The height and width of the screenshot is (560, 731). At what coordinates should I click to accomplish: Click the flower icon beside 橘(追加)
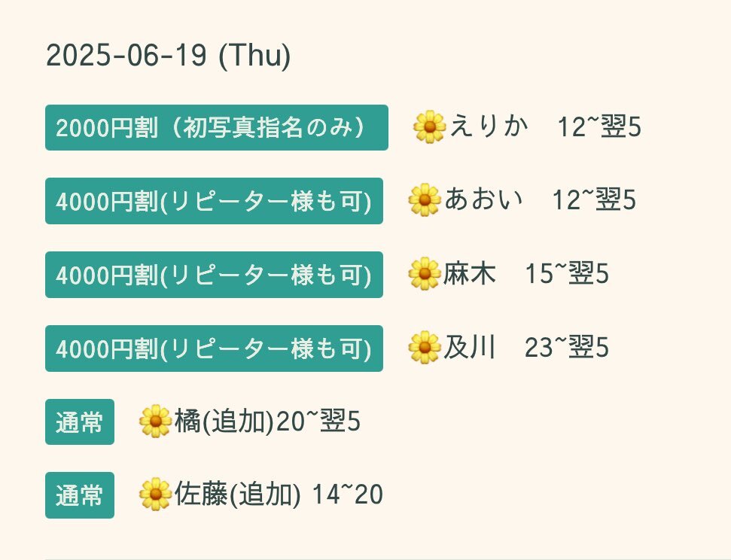(155, 421)
